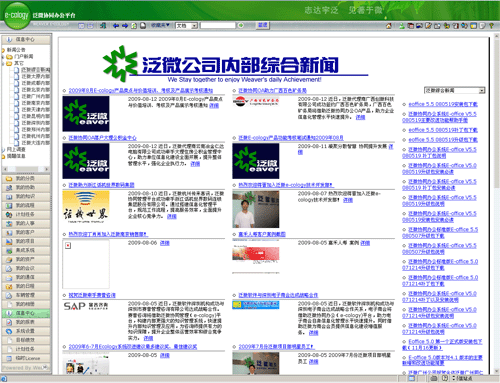Go to 我的客户 module

tap(26, 232)
